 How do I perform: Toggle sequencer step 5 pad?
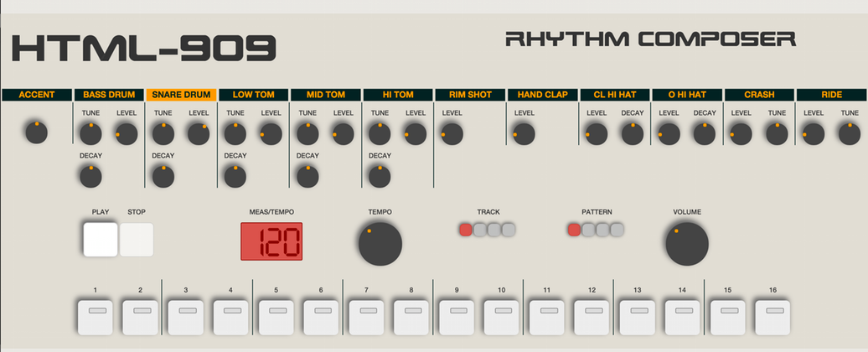click(x=276, y=318)
